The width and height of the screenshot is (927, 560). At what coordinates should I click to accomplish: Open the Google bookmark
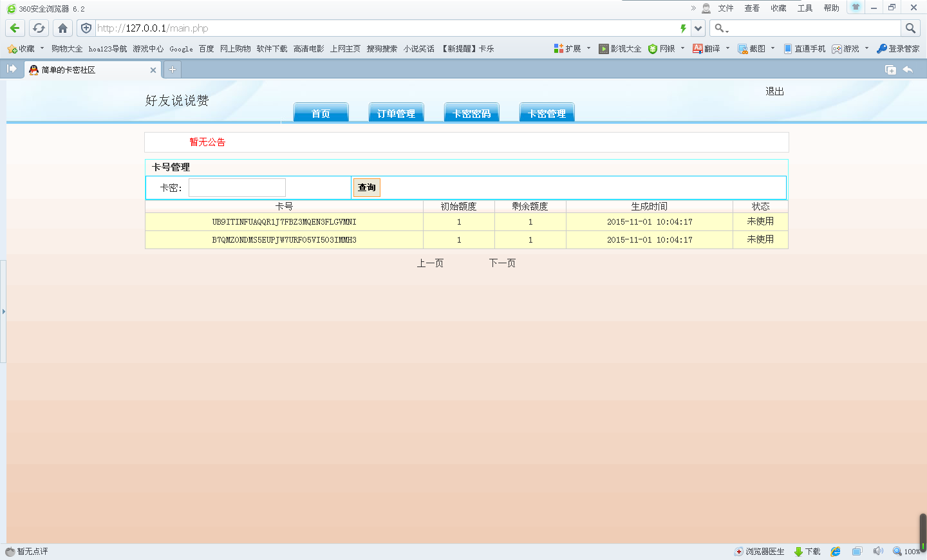tap(181, 49)
